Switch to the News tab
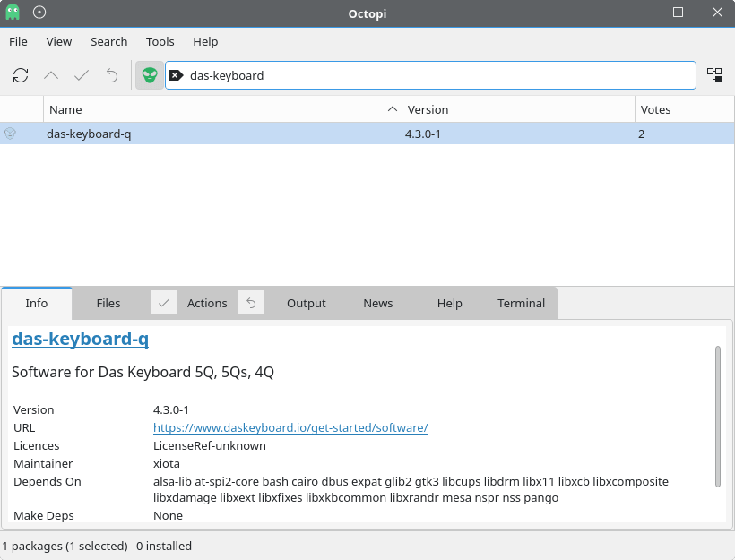This screenshot has height=560, width=735. [378, 303]
